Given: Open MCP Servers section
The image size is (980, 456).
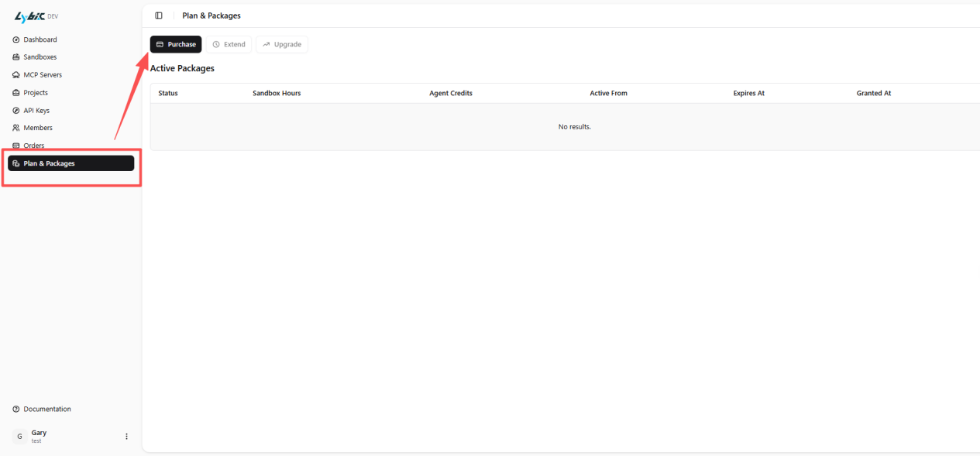Looking at the screenshot, I should point(42,75).
